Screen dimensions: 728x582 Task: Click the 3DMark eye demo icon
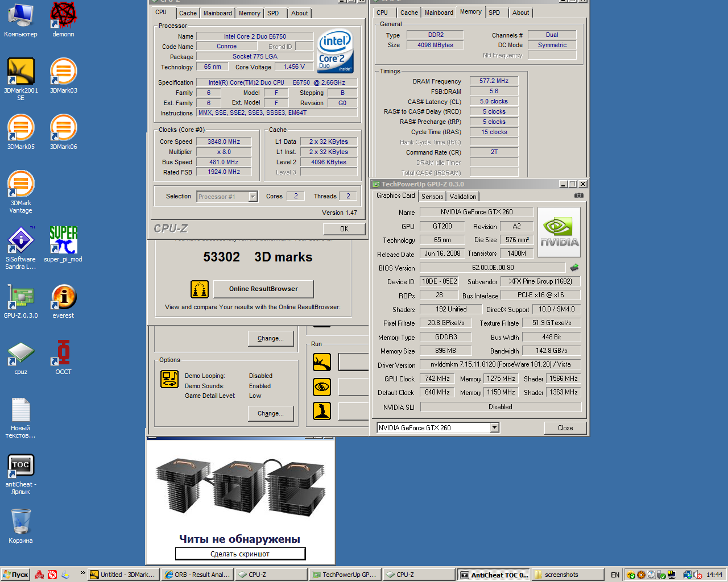click(322, 387)
